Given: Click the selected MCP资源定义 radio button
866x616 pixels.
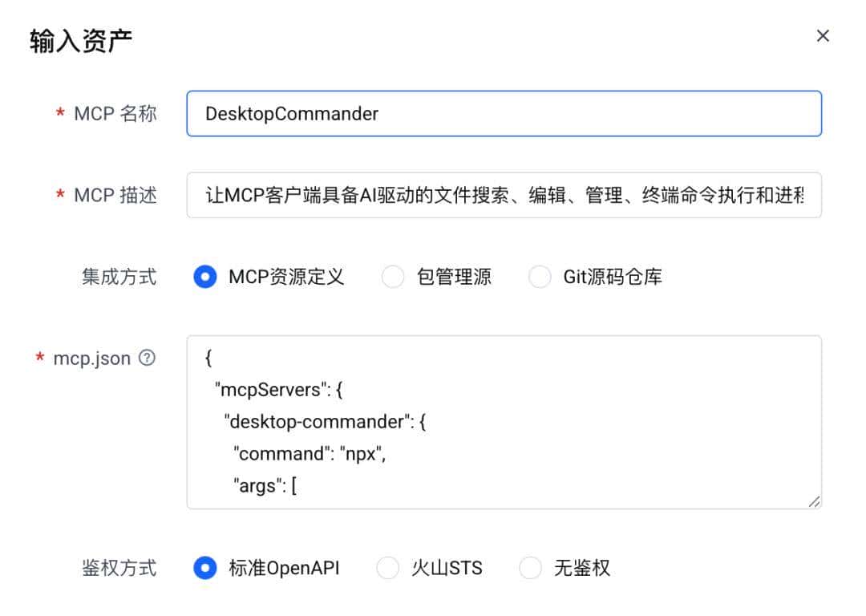Looking at the screenshot, I should (205, 276).
